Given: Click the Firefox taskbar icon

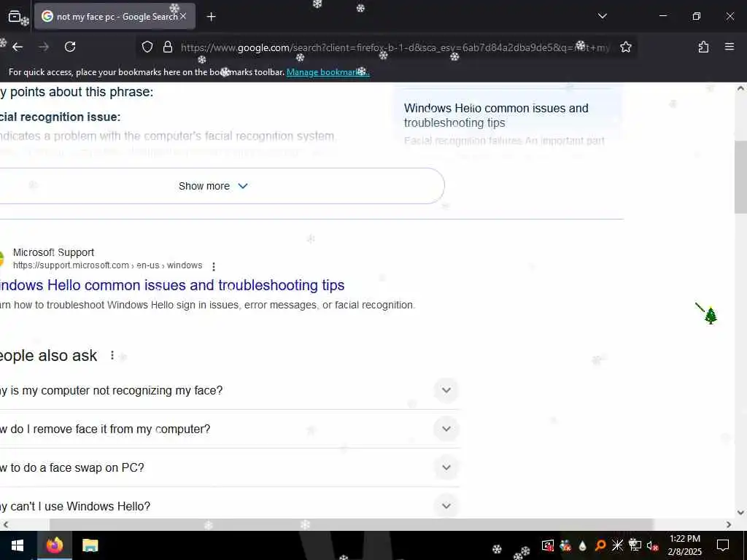Looking at the screenshot, I should click(54, 545).
